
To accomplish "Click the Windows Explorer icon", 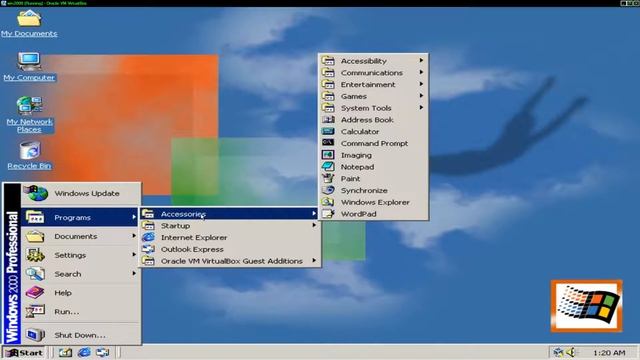I will [328, 202].
